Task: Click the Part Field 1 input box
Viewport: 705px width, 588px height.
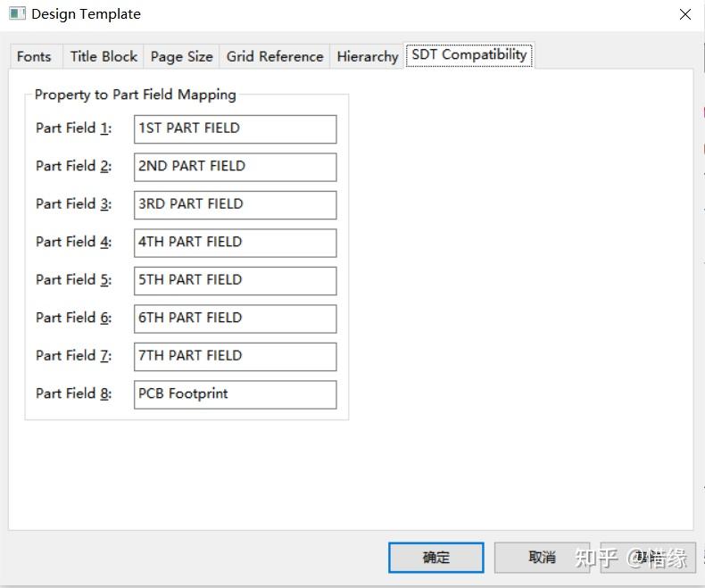Action: (235, 128)
